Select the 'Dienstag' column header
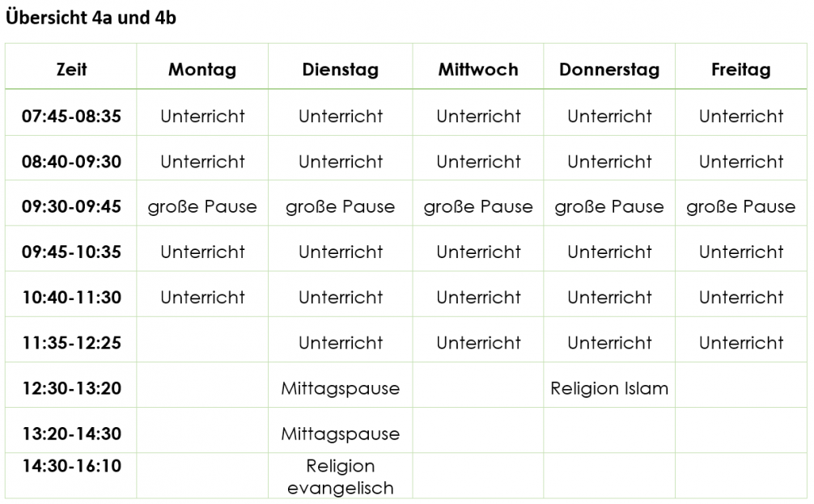 tap(340, 70)
